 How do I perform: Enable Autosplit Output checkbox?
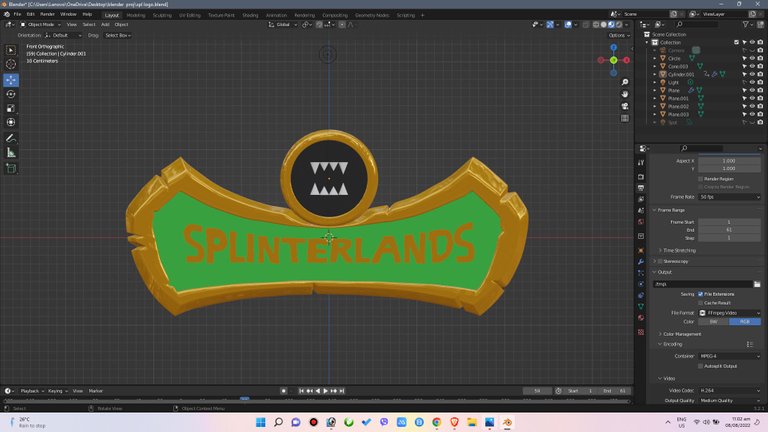coord(700,366)
